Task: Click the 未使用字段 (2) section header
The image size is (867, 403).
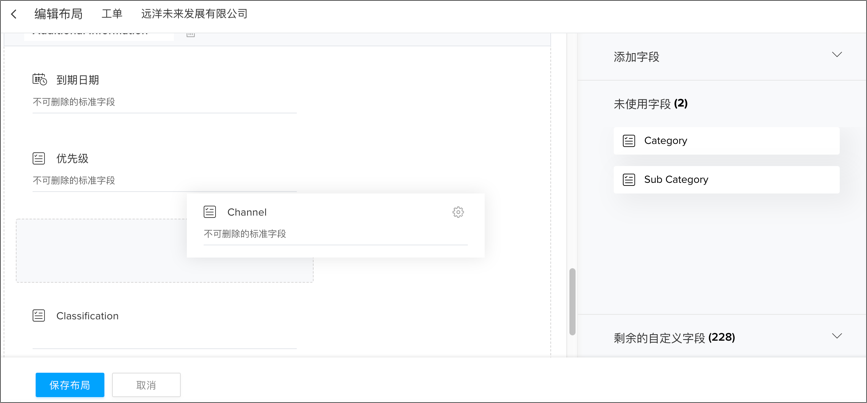Action: 650,103
